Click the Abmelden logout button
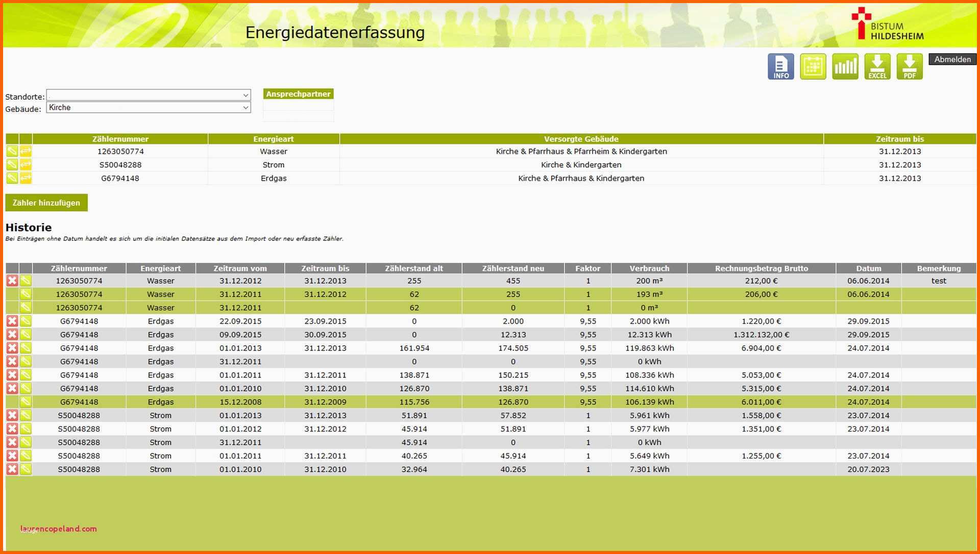The image size is (980, 554). [952, 59]
